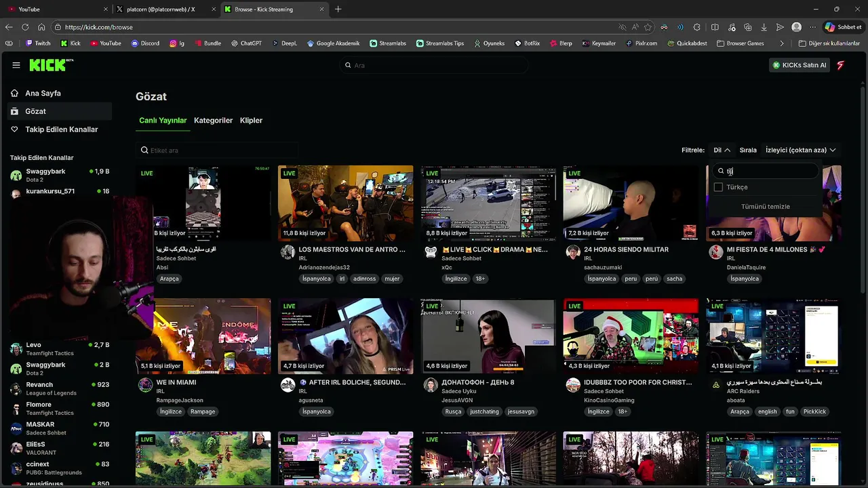Open Takip Edilen Kanallar sidebar item
The width and height of the screenshot is (868, 488).
pos(59,129)
